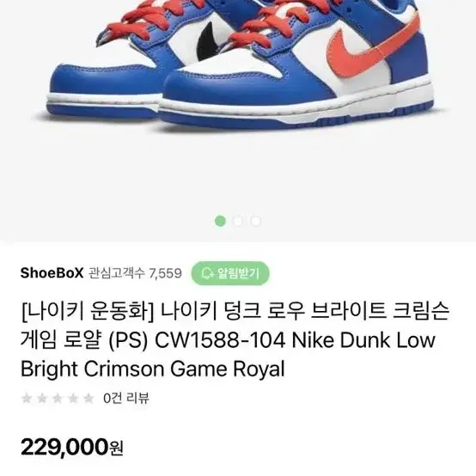Open the 0건 리뷰 reviews link
This screenshot has height=476, width=476.
pyautogui.click(x=126, y=398)
